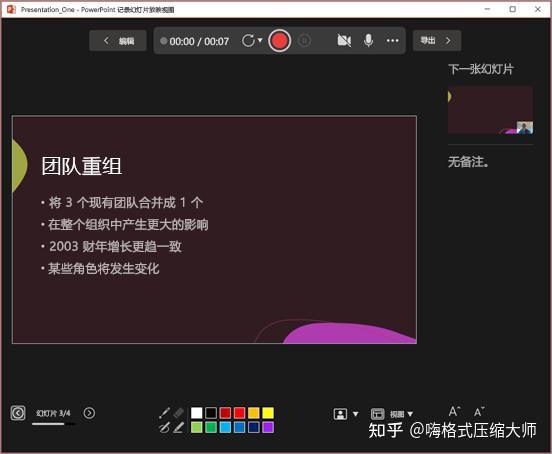Pick the black ink color
552x454 pixels.
point(211,413)
